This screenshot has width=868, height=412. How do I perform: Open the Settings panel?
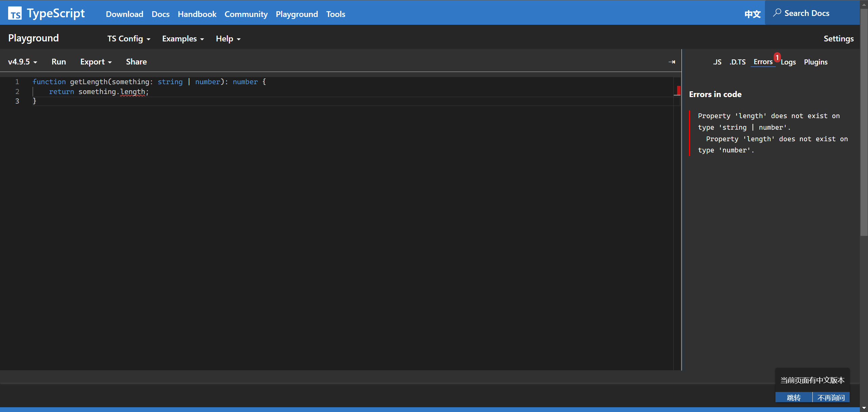pyautogui.click(x=839, y=39)
